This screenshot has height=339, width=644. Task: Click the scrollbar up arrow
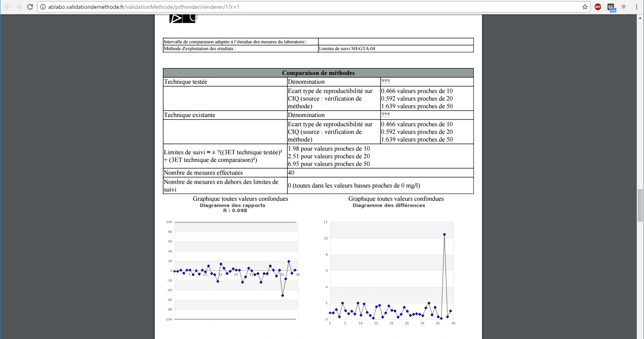click(x=640, y=17)
